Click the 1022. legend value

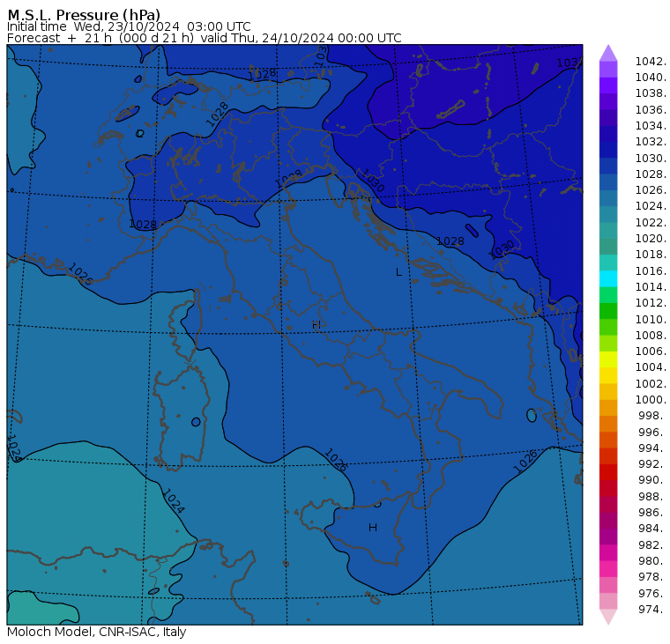point(651,223)
